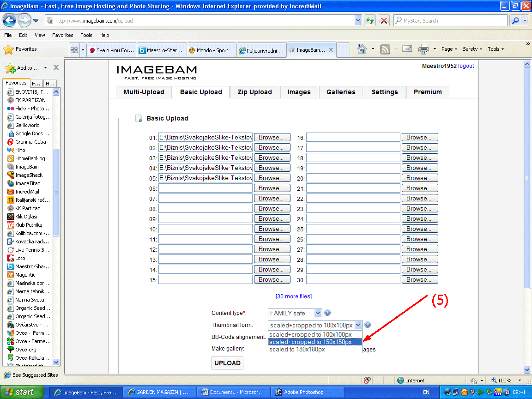
Task: Close the Favorites side panel
Action: tap(56, 67)
